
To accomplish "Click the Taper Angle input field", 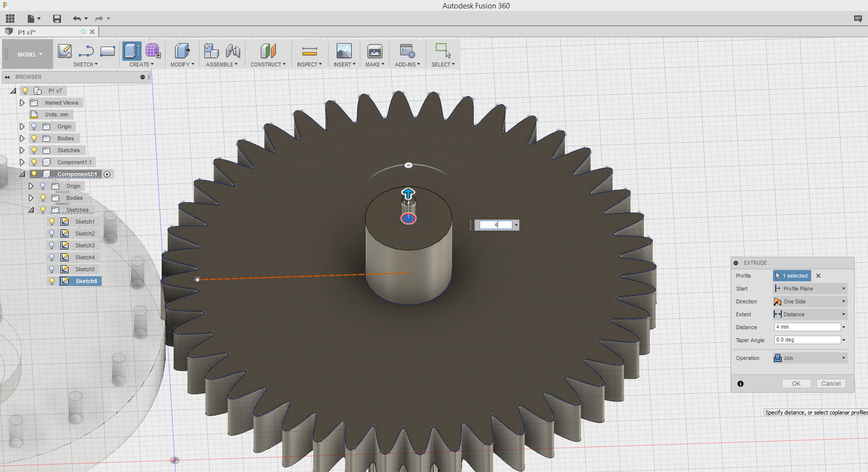I will (807, 340).
